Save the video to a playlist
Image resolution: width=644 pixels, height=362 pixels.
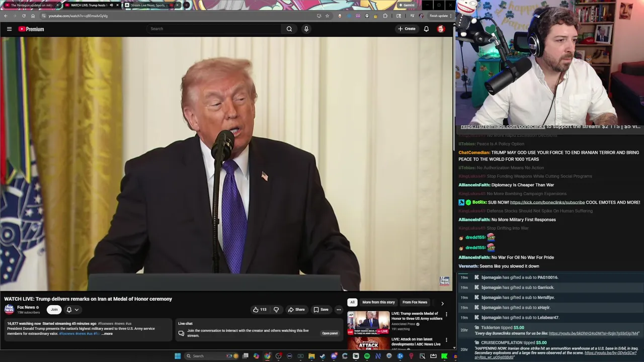[x=320, y=310]
